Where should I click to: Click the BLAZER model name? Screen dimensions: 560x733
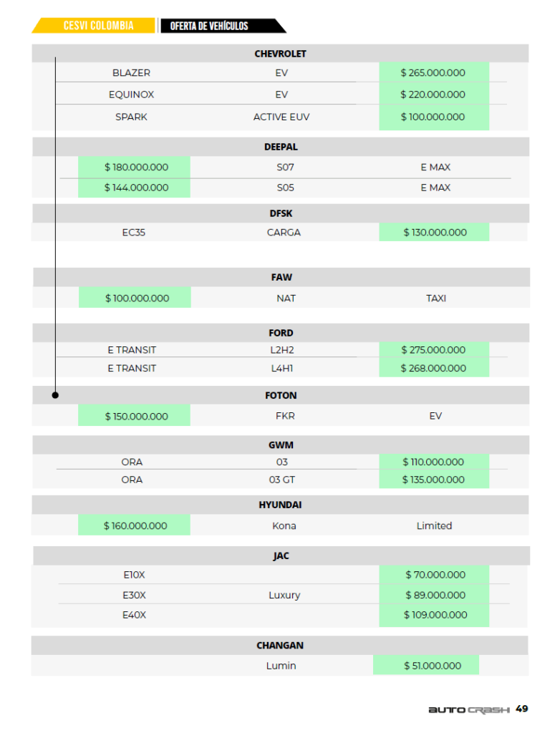point(131,73)
